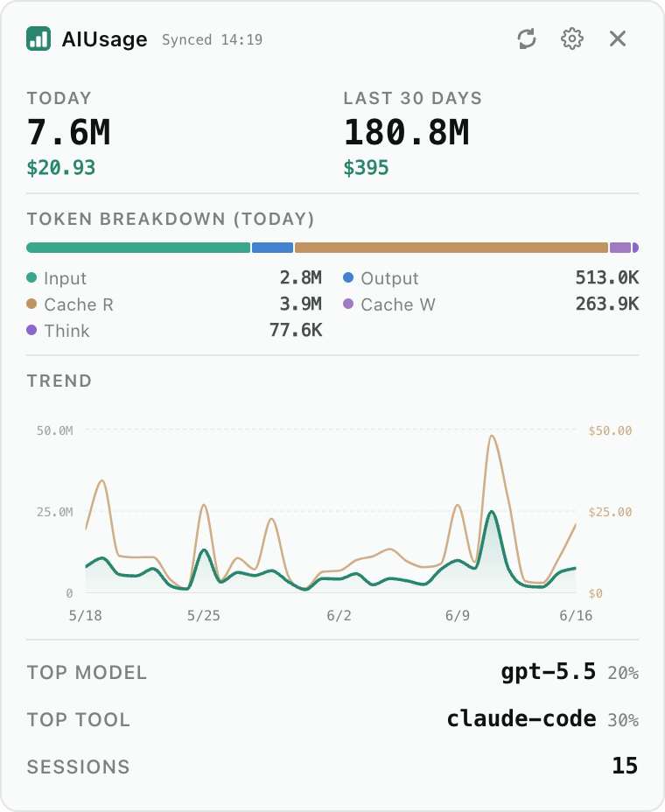Click the tallest tan cost peak in trend chart
Image resolution: width=665 pixels, height=812 pixels.
pos(492,437)
